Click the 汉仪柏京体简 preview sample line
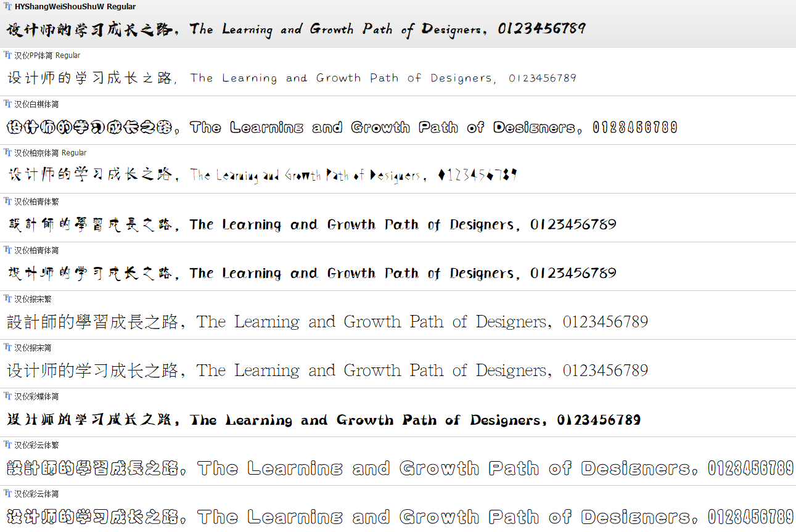Image resolution: width=796 pixels, height=532 pixels. coord(262,176)
